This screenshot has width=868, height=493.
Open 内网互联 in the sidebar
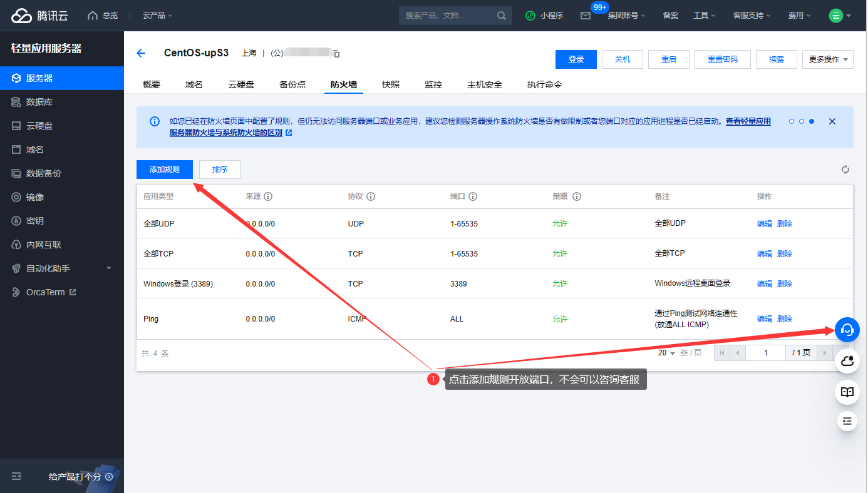pos(62,245)
